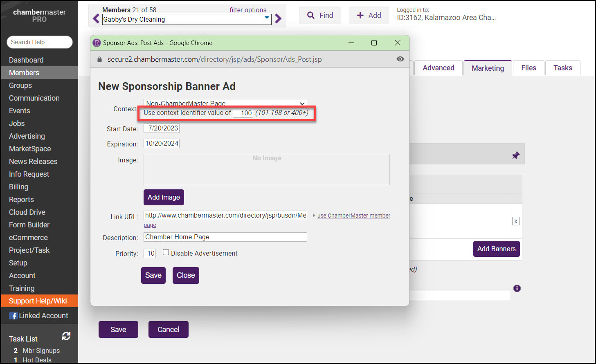Image resolution: width=596 pixels, height=364 pixels.
Task: Expand the member name dropdown
Action: point(267,18)
